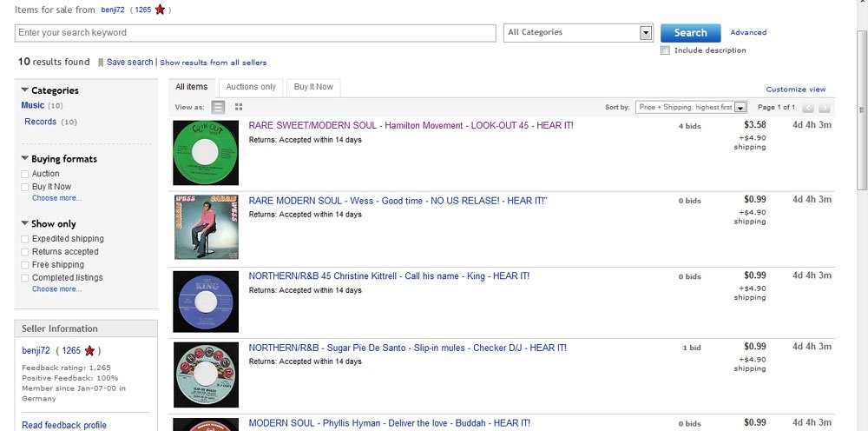Open Christine Kittrell King record thumbnail

click(x=206, y=302)
